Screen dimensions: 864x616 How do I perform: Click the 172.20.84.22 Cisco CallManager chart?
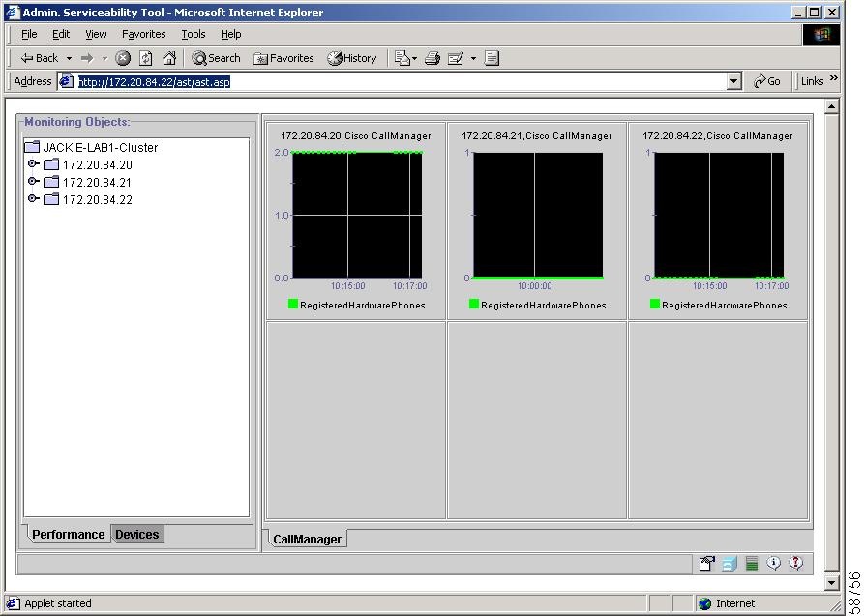tap(719, 215)
